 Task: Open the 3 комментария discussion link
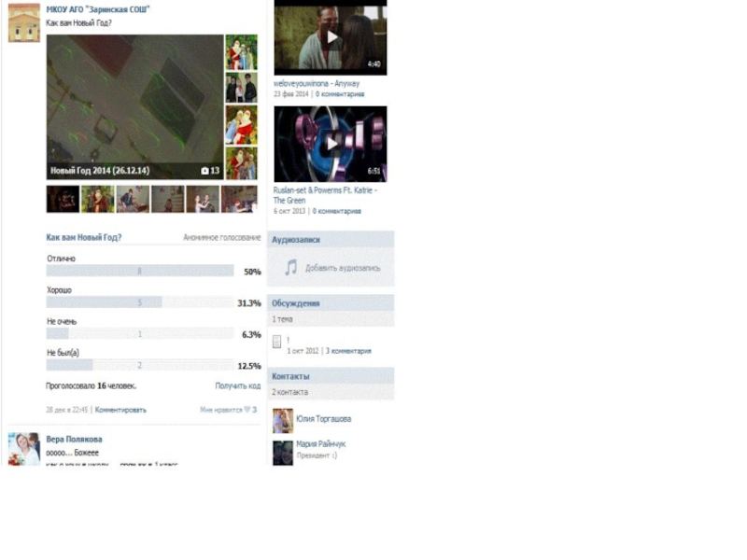click(348, 351)
